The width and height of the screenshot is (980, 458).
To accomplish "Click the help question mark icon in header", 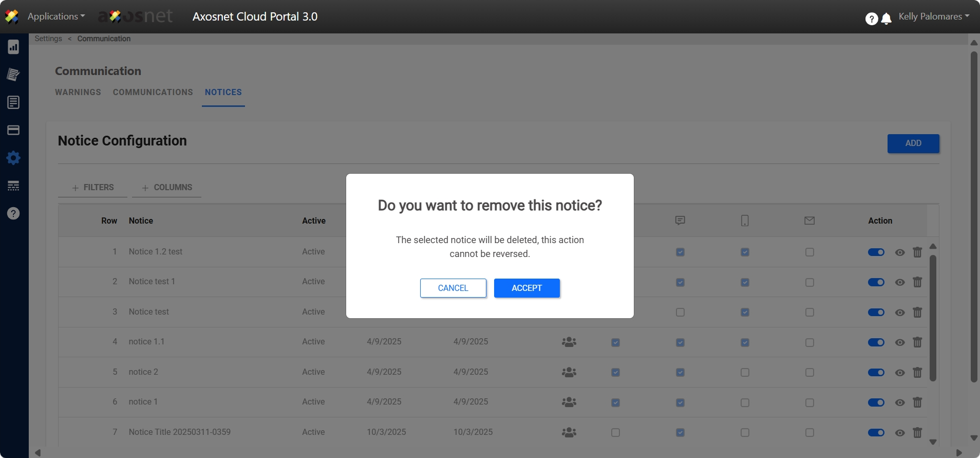I will tap(871, 19).
